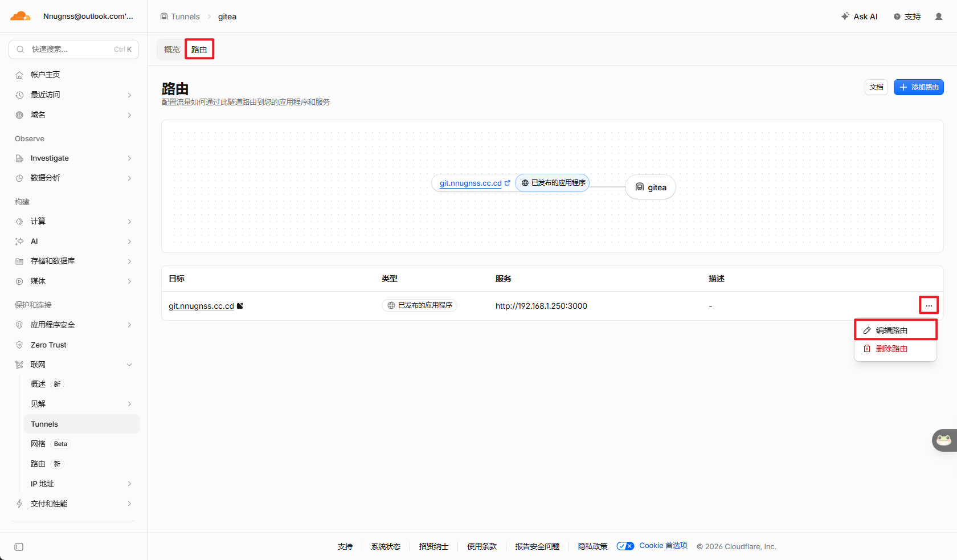Click the account name Nnugnss@outlook.com
This screenshot has height=560, width=957.
[88, 16]
